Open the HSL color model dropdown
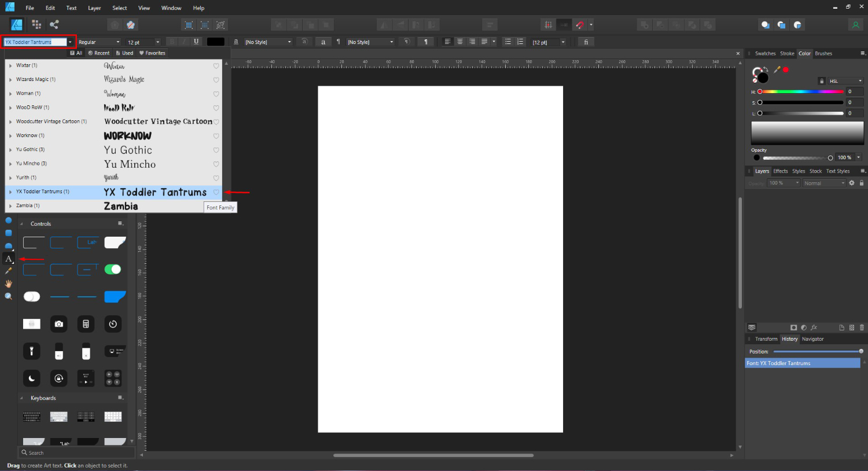Image resolution: width=868 pixels, height=471 pixels. (845, 81)
